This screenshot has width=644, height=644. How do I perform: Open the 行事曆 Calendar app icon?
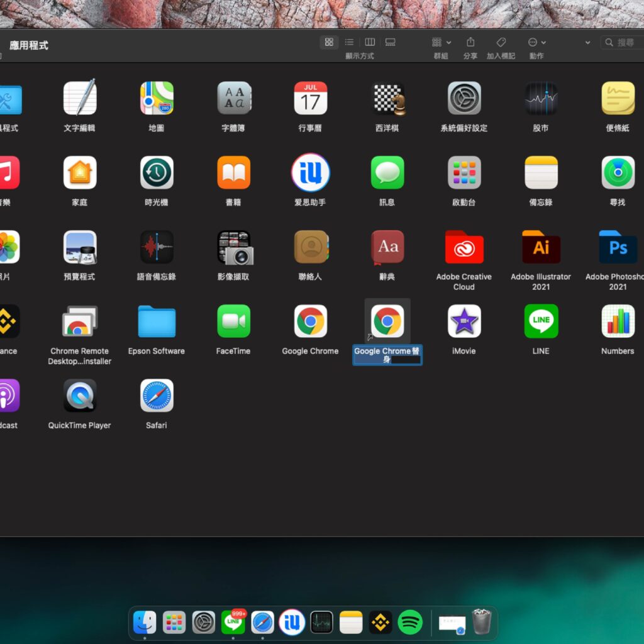click(311, 99)
